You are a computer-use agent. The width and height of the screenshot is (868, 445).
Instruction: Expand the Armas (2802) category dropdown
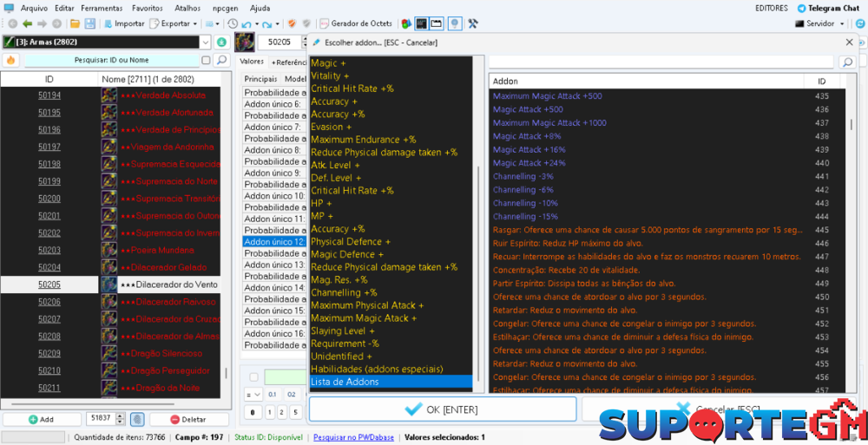tap(205, 42)
